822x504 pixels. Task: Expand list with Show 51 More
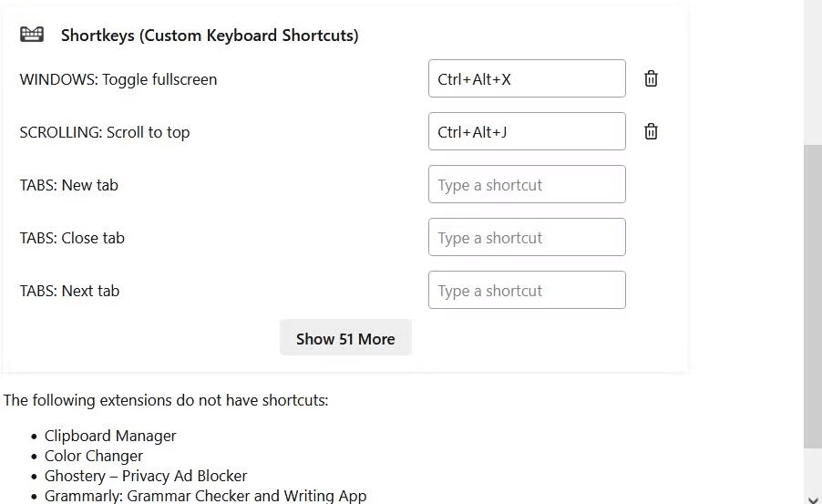(345, 338)
